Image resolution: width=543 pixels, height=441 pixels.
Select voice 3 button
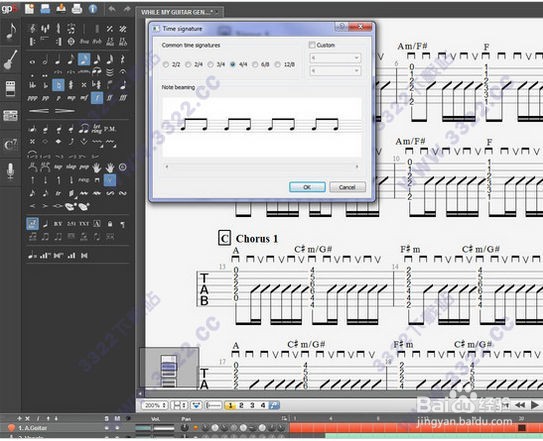click(252, 405)
